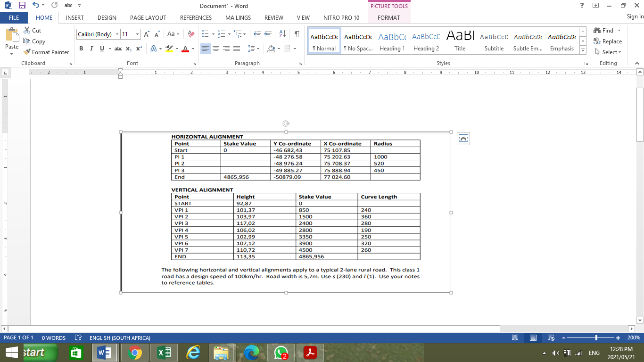This screenshot has width=644, height=362.
Task: Click the 200% zoom level indicator
Action: click(634, 338)
